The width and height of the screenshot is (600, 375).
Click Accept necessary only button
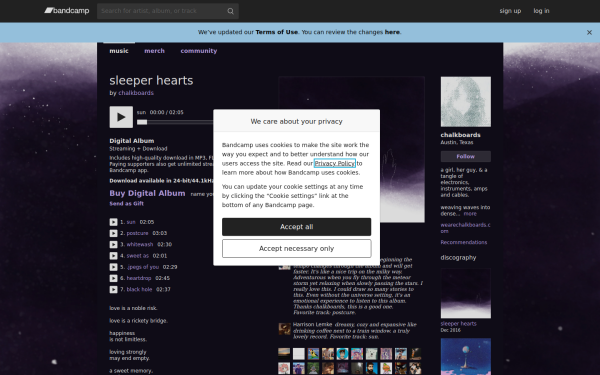pos(297,249)
